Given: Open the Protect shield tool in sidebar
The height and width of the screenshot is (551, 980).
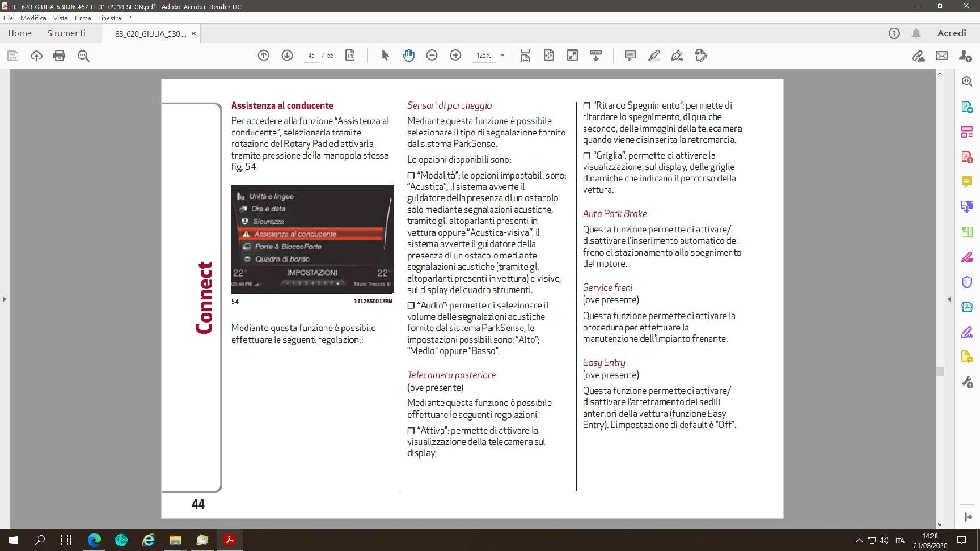Looking at the screenshot, I should (967, 282).
